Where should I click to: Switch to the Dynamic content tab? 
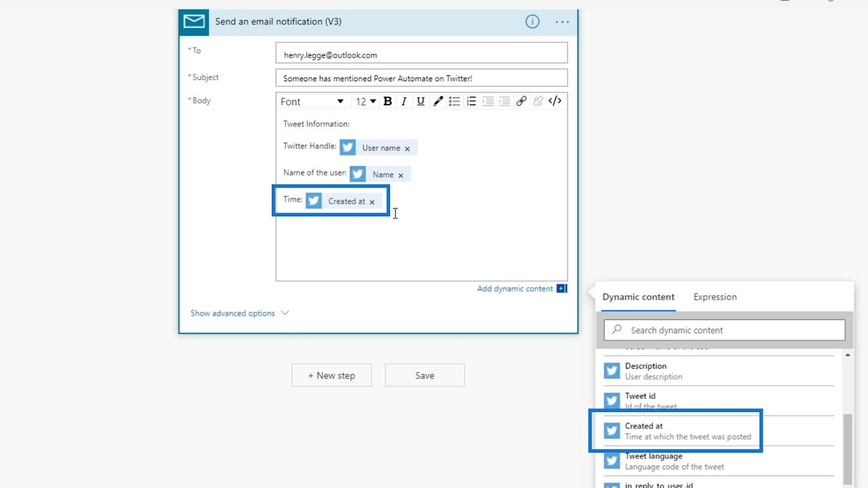point(639,297)
